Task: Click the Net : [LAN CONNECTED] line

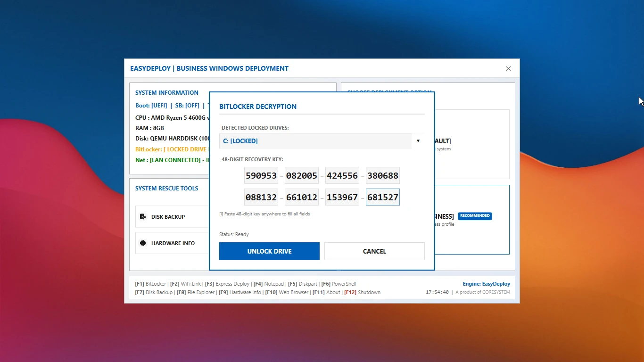Action: [172, 160]
